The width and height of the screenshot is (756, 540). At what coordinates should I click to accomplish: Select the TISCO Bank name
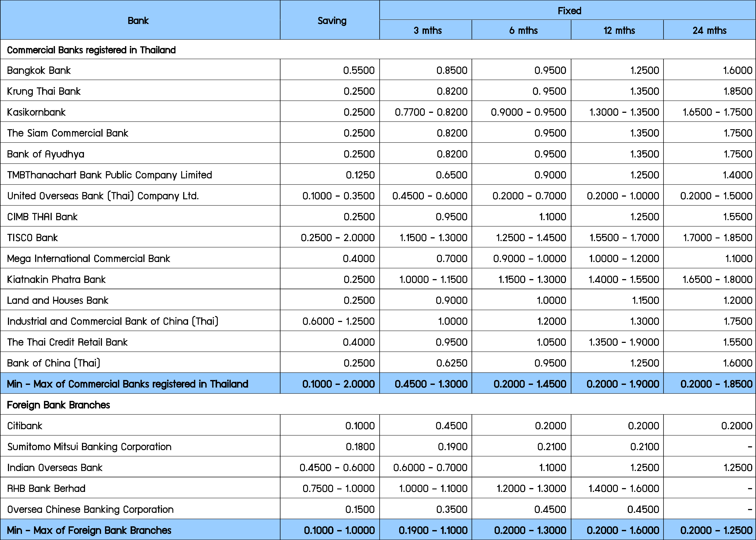pyautogui.click(x=33, y=238)
